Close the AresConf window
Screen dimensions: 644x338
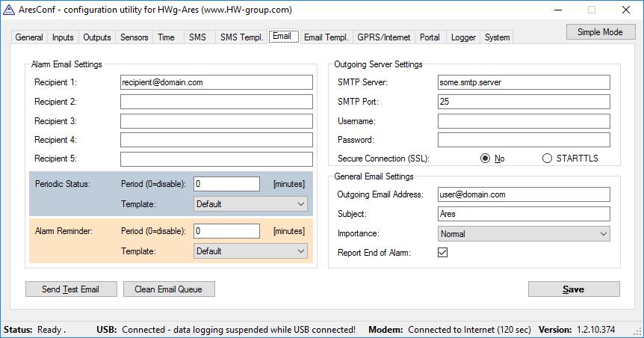(626, 10)
